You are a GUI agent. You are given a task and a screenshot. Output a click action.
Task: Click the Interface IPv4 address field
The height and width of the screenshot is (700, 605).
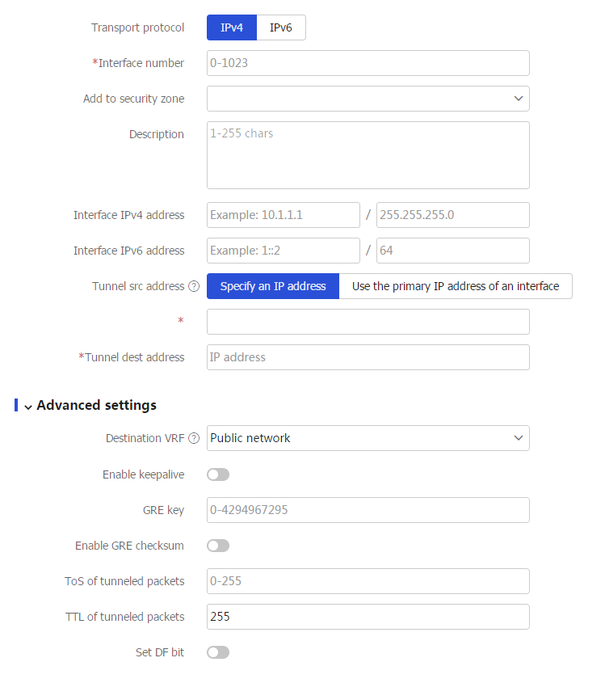point(284,215)
